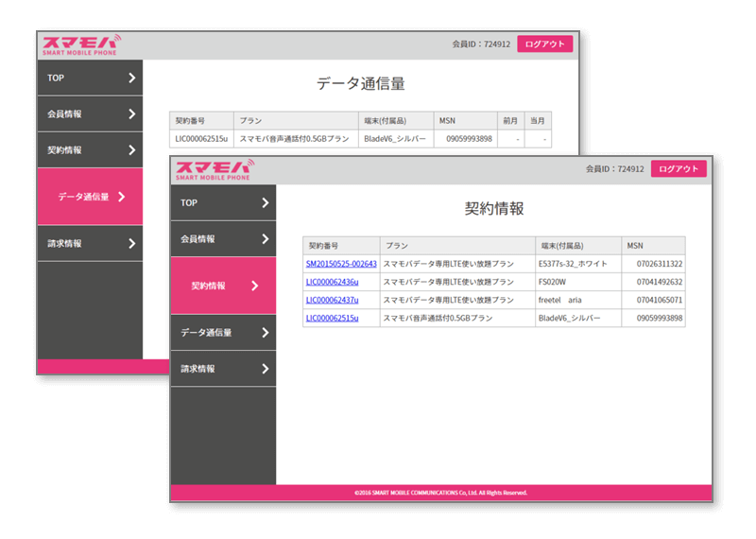
Task: Click the chevron beside 会員情報 in the front window
Action: tap(265, 238)
